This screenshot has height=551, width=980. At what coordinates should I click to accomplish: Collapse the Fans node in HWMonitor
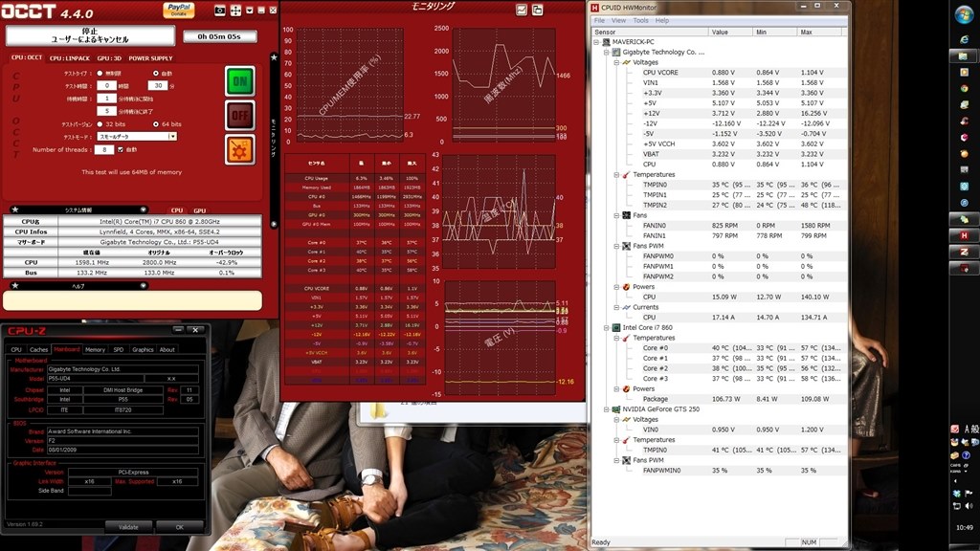click(616, 215)
